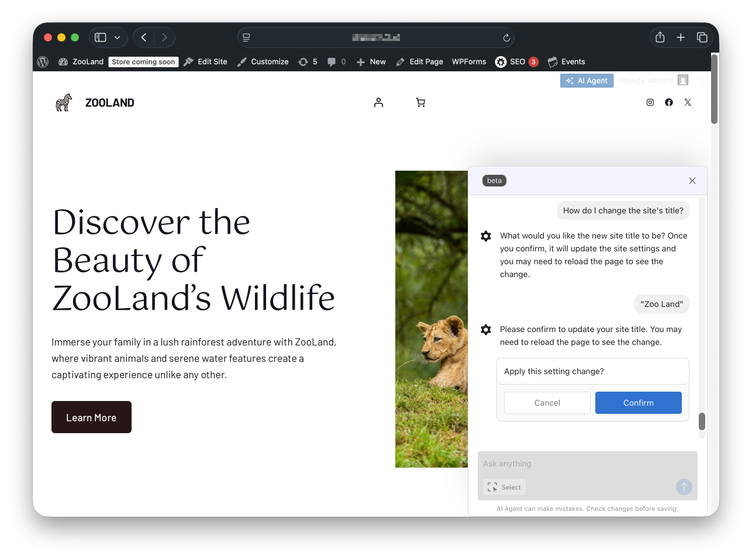The width and height of the screenshot is (752, 560).
Task: Open the WPForms menu item
Action: point(469,62)
